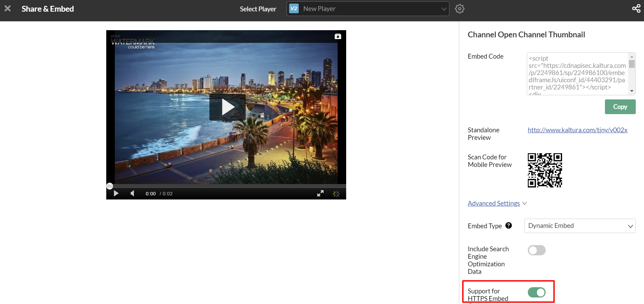Click the '0:00' current time text
Screen dimensions: 644x304
[x=151, y=194]
